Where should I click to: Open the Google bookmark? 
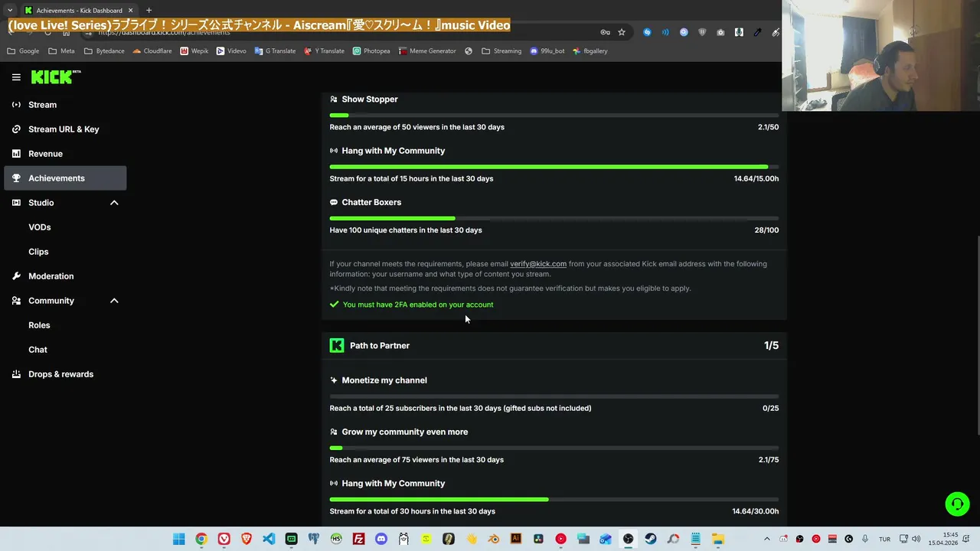tap(23, 51)
